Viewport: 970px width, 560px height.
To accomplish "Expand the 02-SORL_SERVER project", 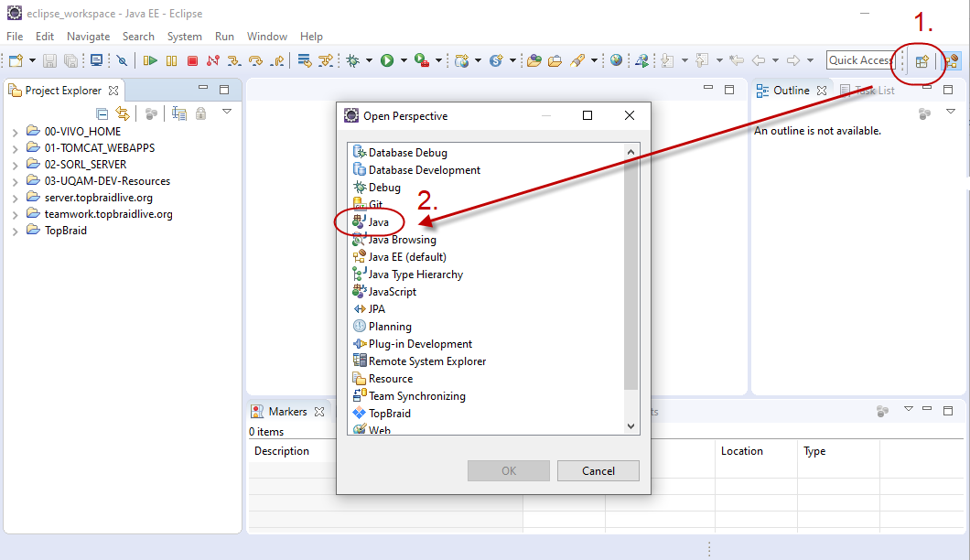I will (15, 166).
